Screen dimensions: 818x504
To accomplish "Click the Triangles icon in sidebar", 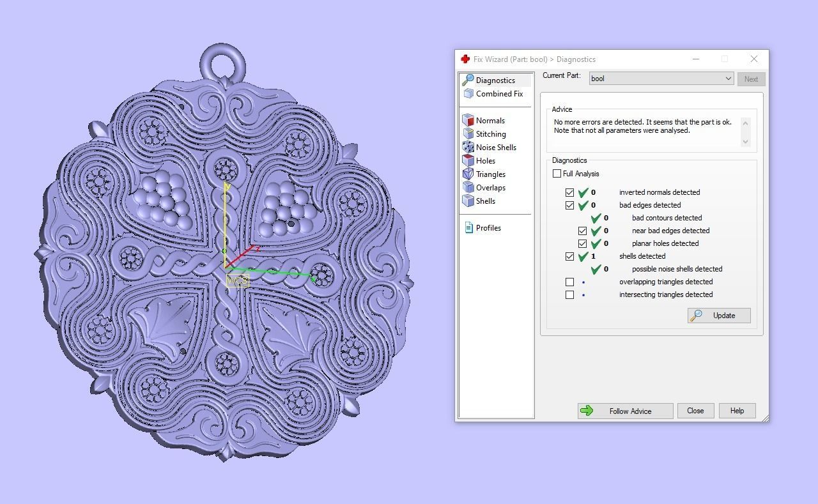I will point(468,174).
